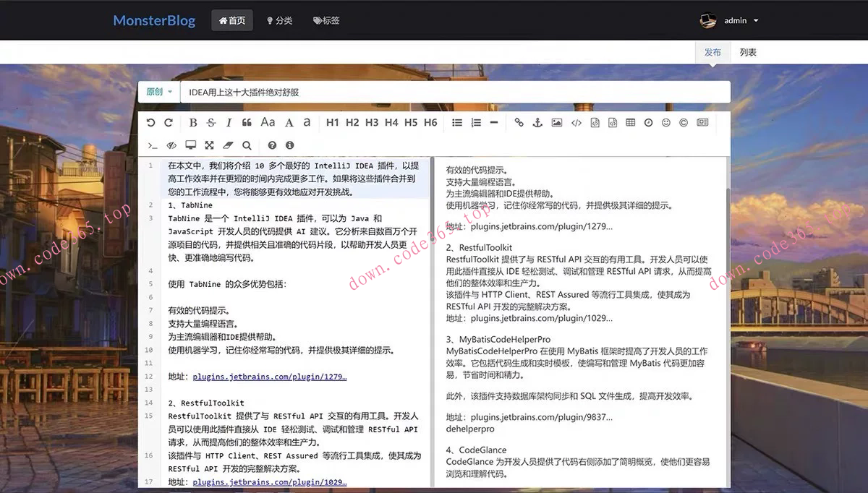Open the editor search magnifier tool

click(247, 145)
